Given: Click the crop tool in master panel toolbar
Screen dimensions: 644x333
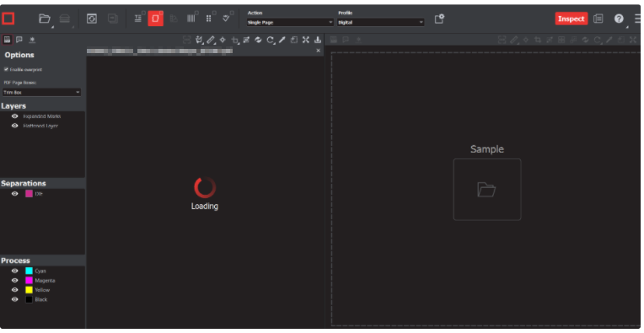Looking at the screenshot, I should pyautogui.click(x=234, y=40).
